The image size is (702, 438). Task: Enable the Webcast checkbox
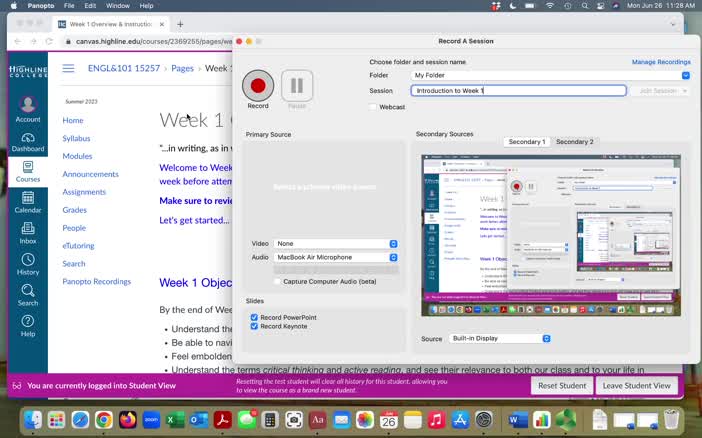pos(372,107)
